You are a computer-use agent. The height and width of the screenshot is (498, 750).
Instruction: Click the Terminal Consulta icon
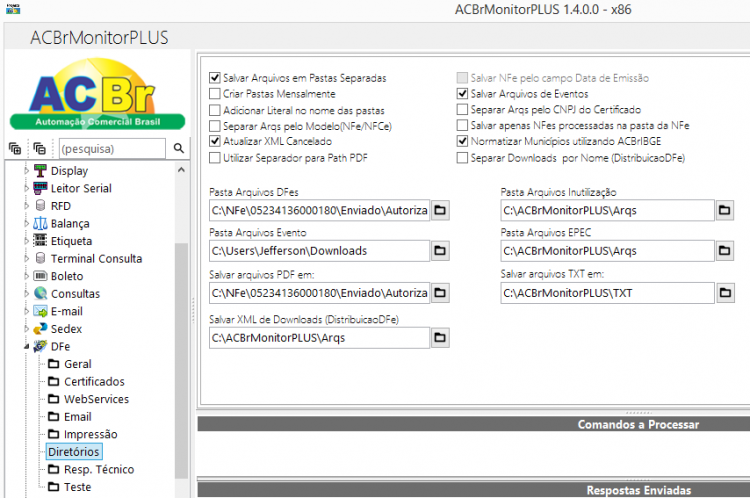pyautogui.click(x=41, y=258)
